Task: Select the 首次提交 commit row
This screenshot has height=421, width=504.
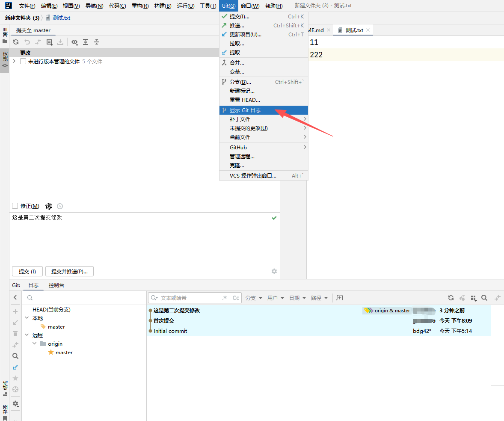Action: [319, 321]
